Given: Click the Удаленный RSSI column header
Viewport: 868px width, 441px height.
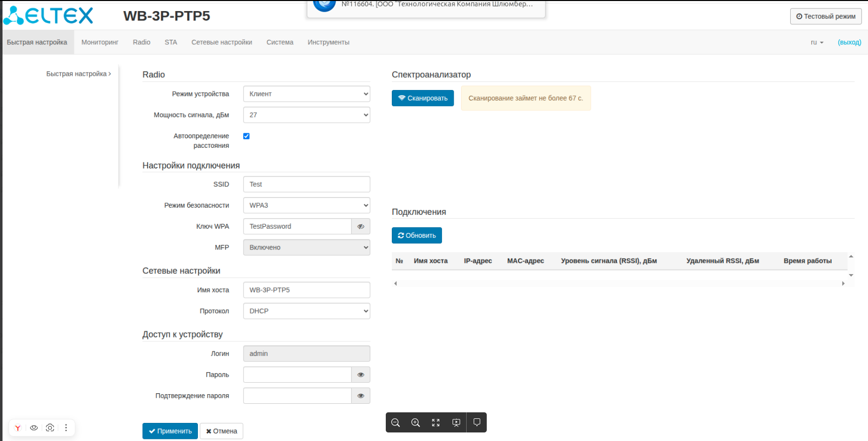Looking at the screenshot, I should (722, 261).
